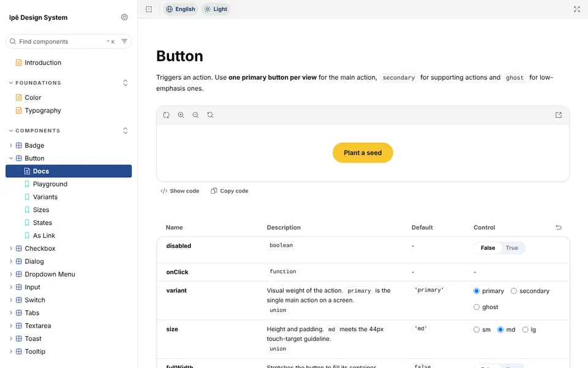Toggle the measure/outline grid icon in toolbar
The image size is (588, 368).
(x=149, y=9)
